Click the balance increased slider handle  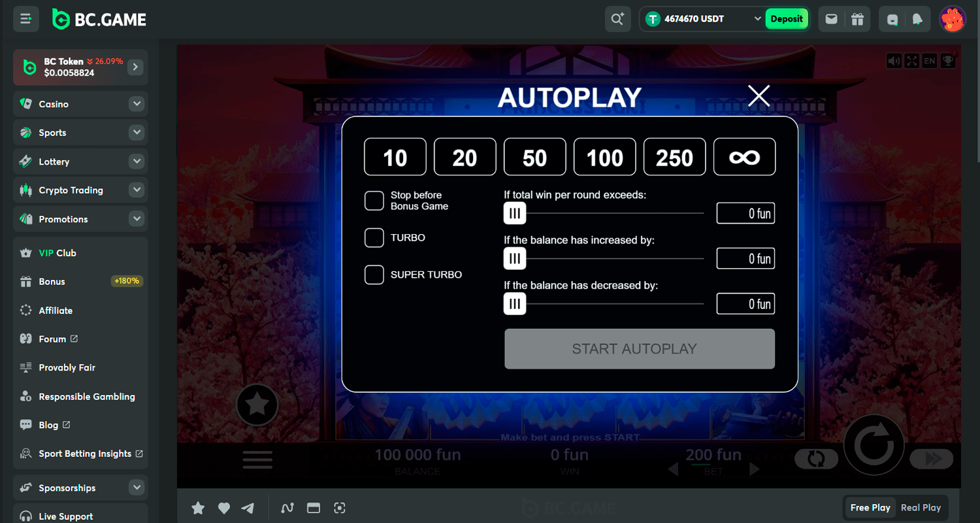(515, 259)
